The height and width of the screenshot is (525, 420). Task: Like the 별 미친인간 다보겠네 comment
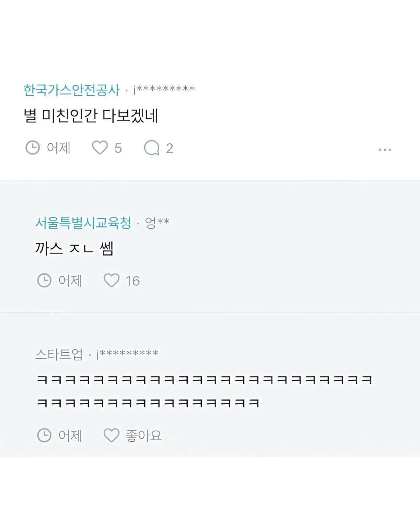click(100, 148)
